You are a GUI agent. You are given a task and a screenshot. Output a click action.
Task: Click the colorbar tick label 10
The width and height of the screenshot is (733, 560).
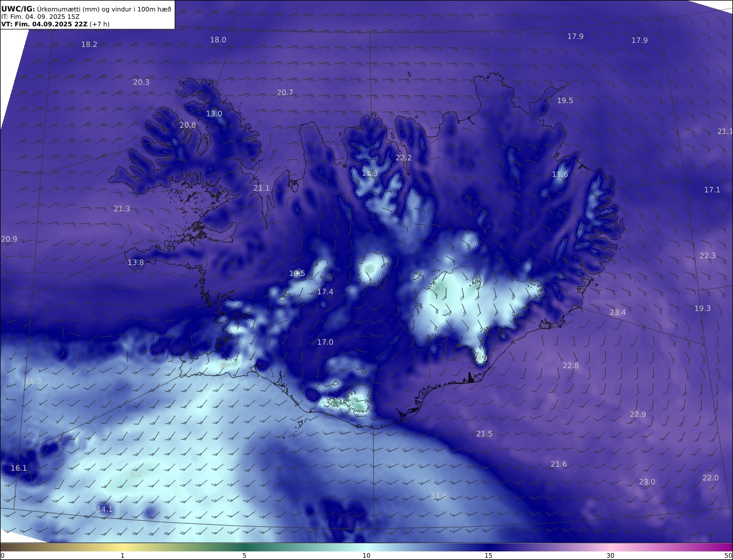(366, 555)
